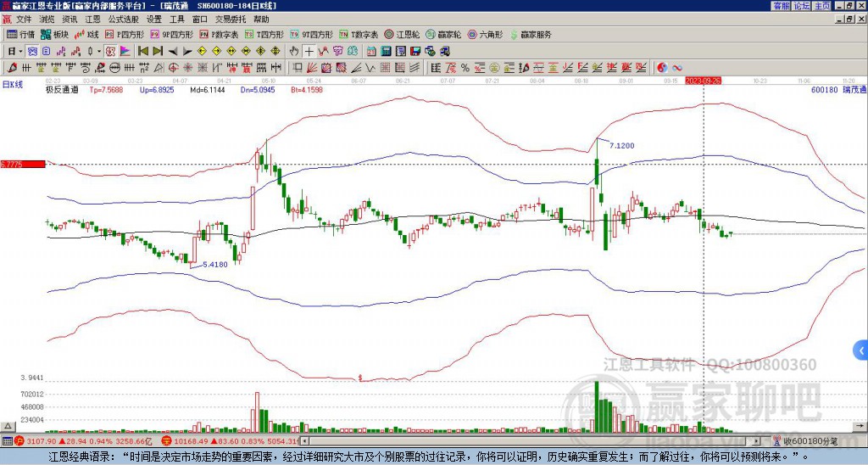The image size is (868, 465).
Task: Select the gold 金 circle tool
Action: (494, 68)
